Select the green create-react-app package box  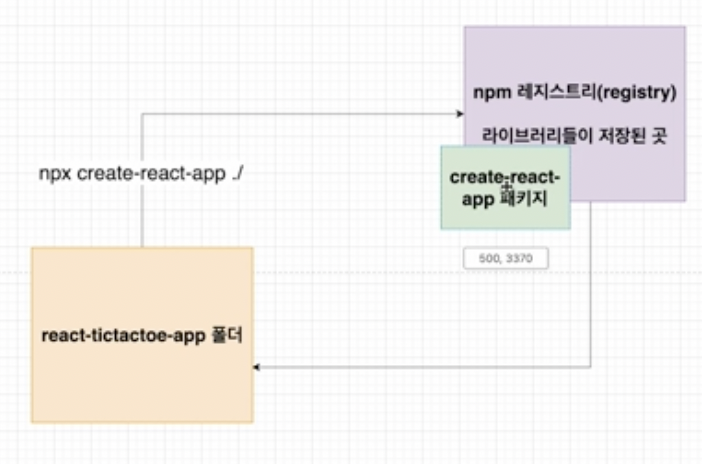point(505,188)
